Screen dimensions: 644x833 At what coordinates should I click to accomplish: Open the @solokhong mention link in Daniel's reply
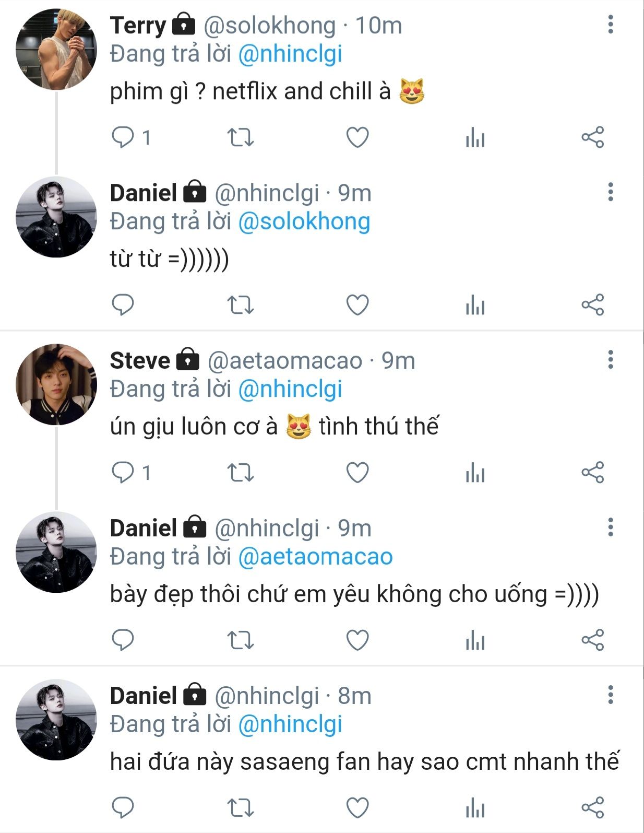click(x=304, y=221)
